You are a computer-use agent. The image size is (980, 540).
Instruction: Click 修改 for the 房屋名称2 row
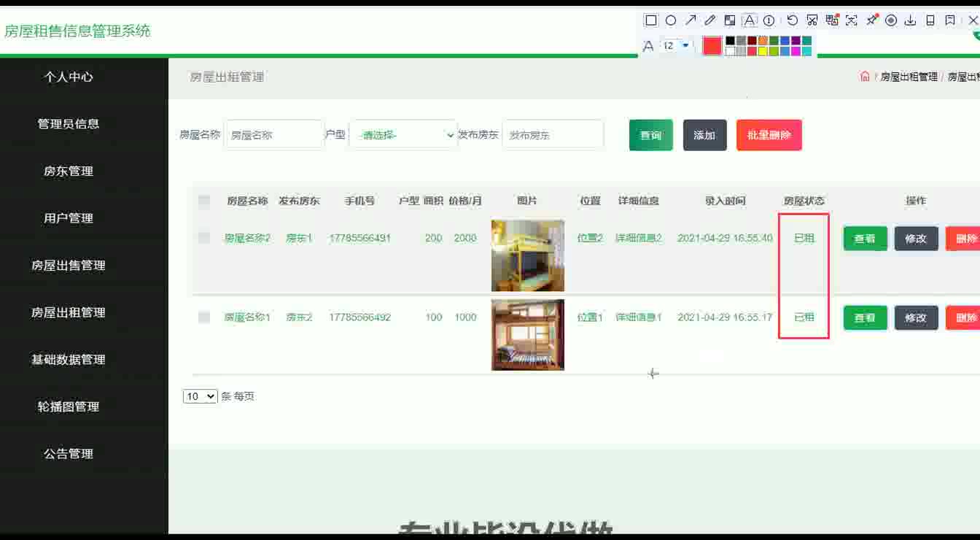[916, 239]
